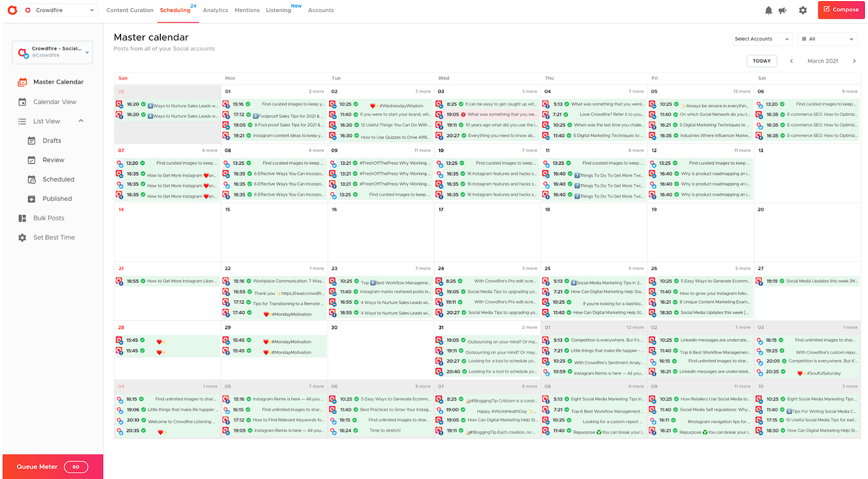The image size is (868, 479).
Task: Open the Crowdfire workspace dropdown in top bar
Action: tap(59, 10)
